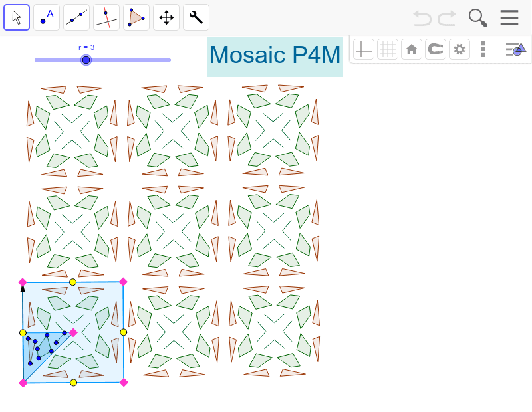Select the Move arrow tool

[17, 17]
